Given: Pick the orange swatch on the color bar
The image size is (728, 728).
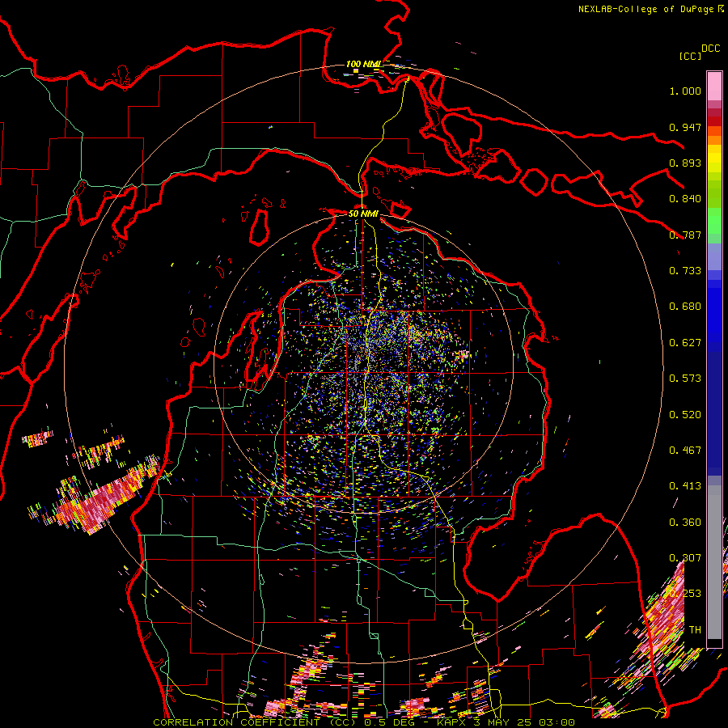Looking at the screenshot, I should [714, 140].
